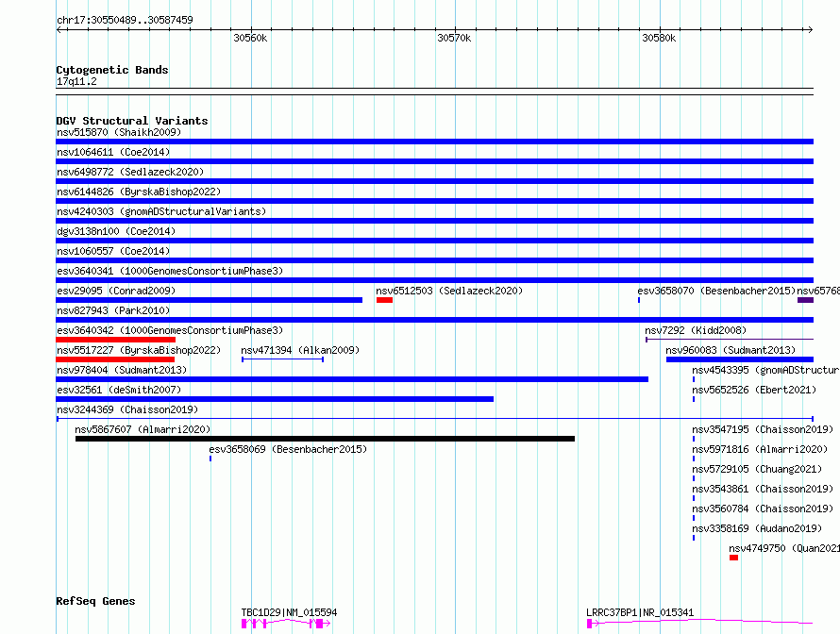
Task: Click right arrow at ruler end
Action: [811, 29]
